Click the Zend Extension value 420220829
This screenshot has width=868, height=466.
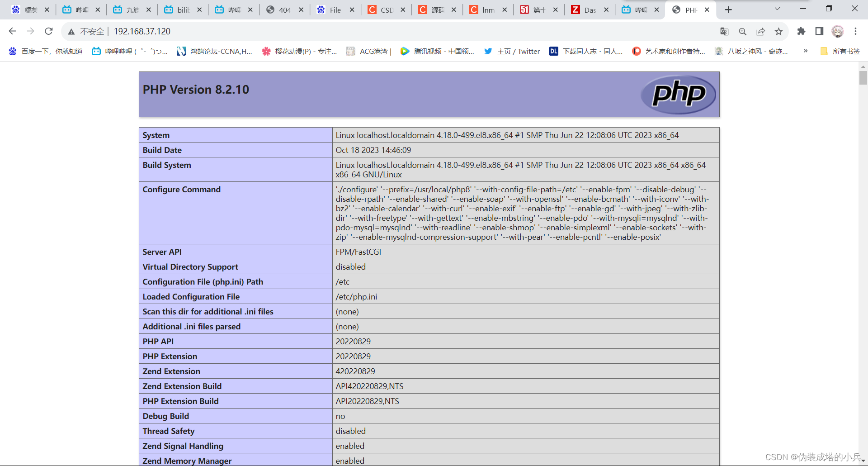[355, 371]
